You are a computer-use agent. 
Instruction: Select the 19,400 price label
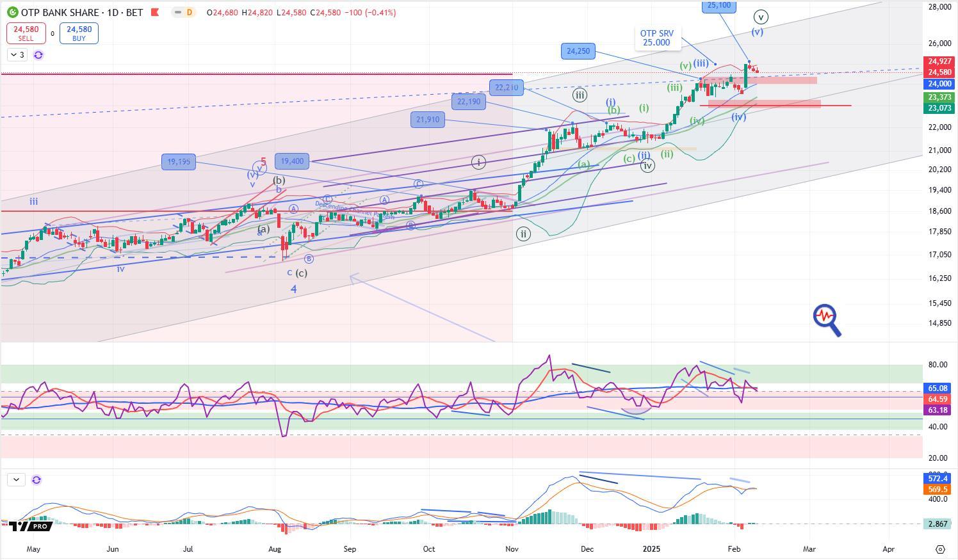[x=292, y=161]
